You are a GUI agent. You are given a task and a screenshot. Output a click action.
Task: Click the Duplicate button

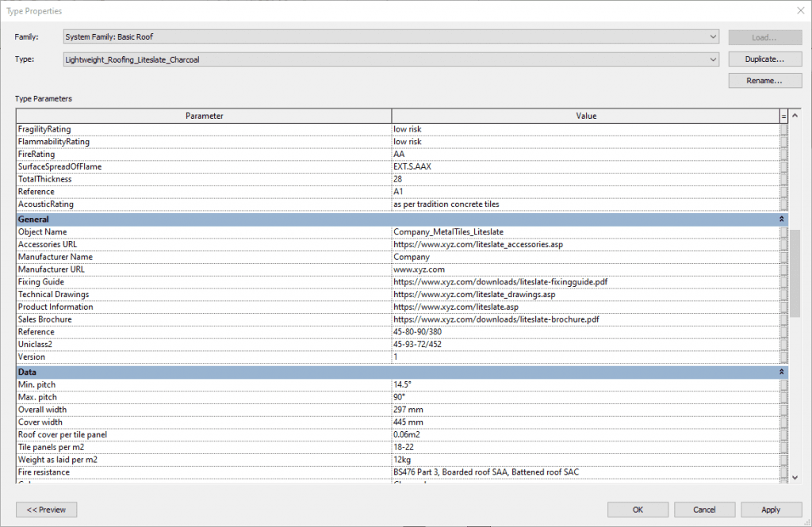(764, 59)
